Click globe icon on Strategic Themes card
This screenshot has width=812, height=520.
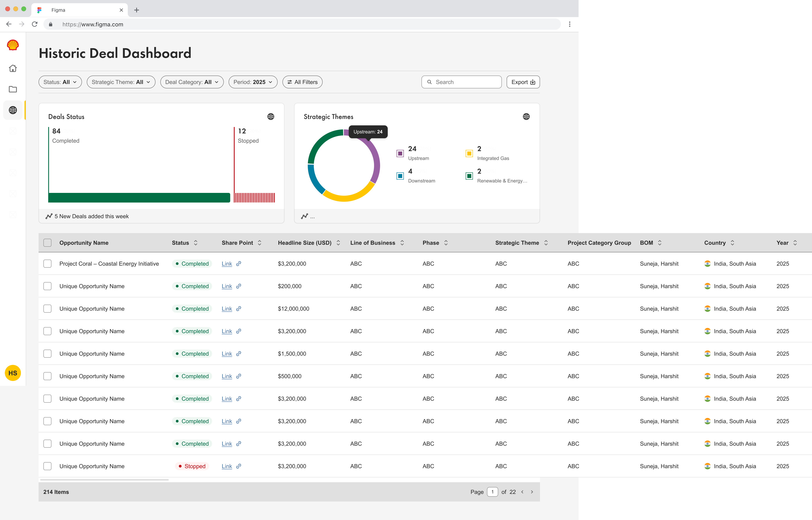click(526, 117)
